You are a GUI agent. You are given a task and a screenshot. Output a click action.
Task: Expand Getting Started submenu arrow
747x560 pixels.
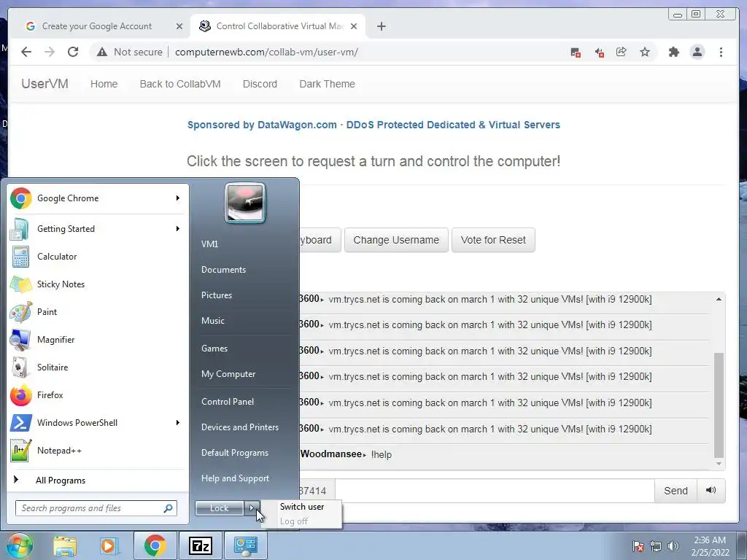tap(178, 228)
